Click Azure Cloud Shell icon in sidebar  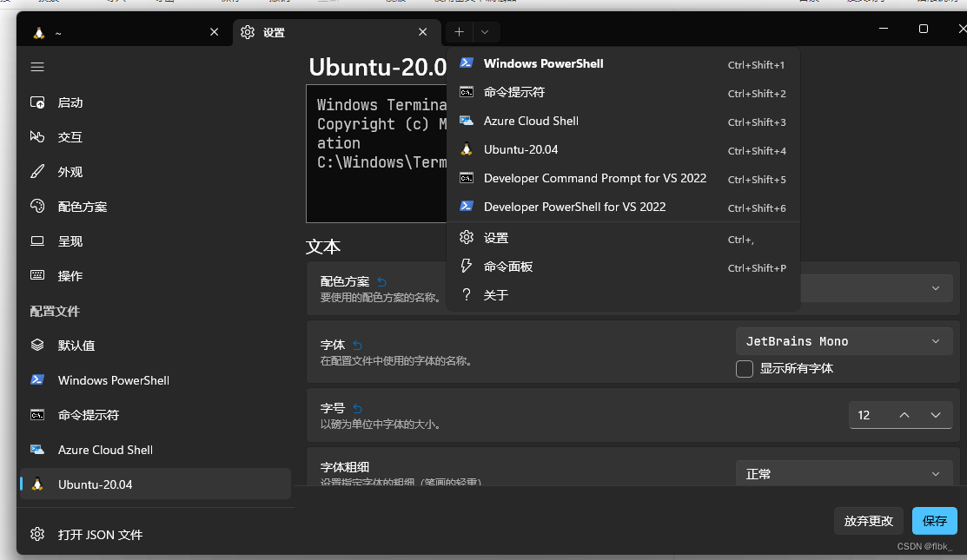tap(37, 449)
